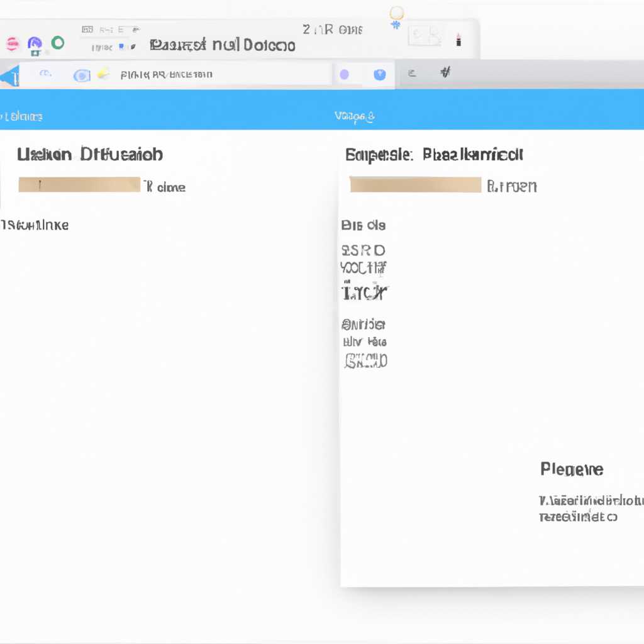
Task: Click the 'Hlv Hee' entry
Action: (x=365, y=341)
